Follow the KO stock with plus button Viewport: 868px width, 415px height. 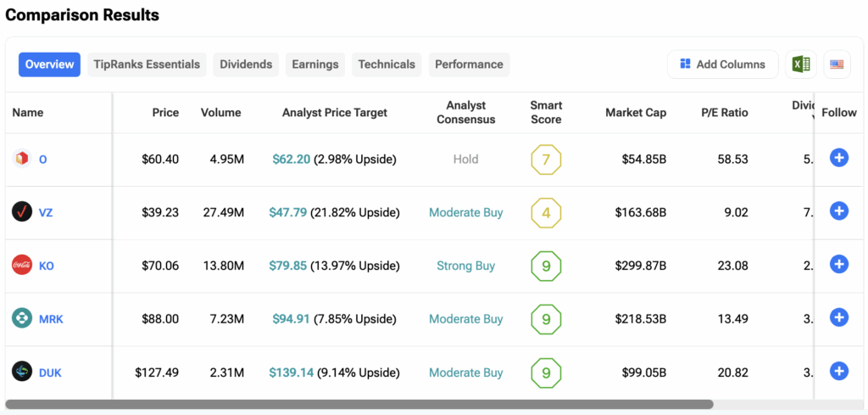pos(838,265)
